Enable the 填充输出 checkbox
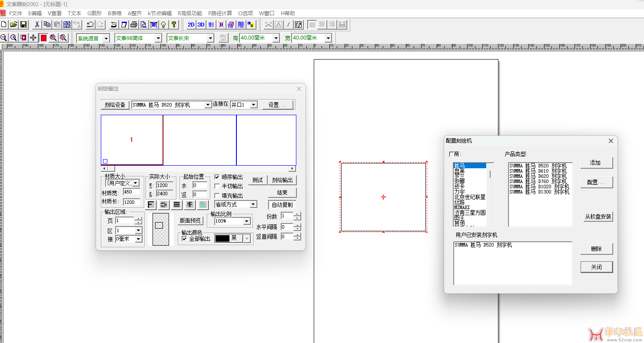The image size is (644, 343). [217, 196]
